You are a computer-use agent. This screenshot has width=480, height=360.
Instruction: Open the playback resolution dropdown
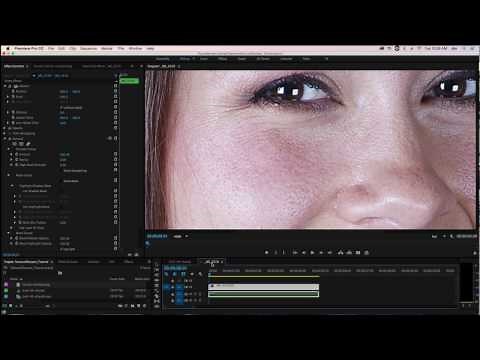pos(437,236)
